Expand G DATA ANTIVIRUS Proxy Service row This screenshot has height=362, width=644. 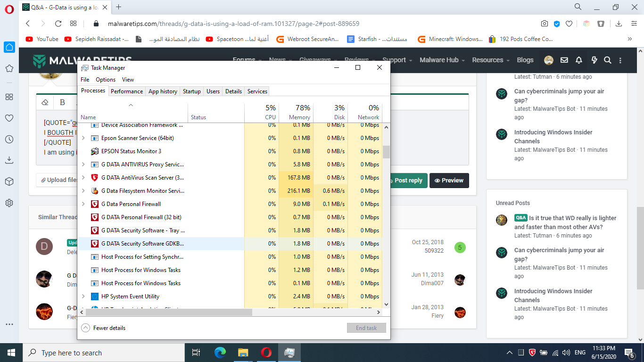pos(83,165)
